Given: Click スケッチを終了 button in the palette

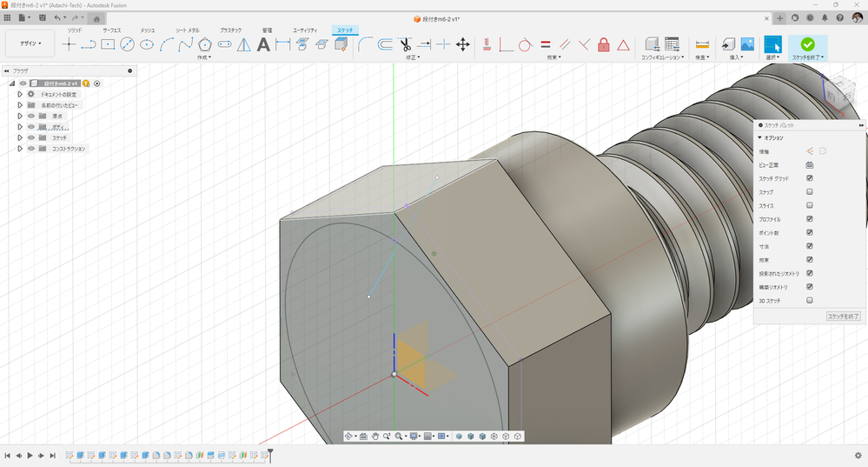Looking at the screenshot, I should pyautogui.click(x=843, y=317).
